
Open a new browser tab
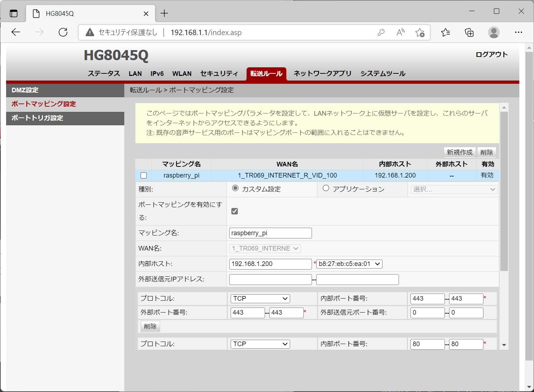point(164,14)
